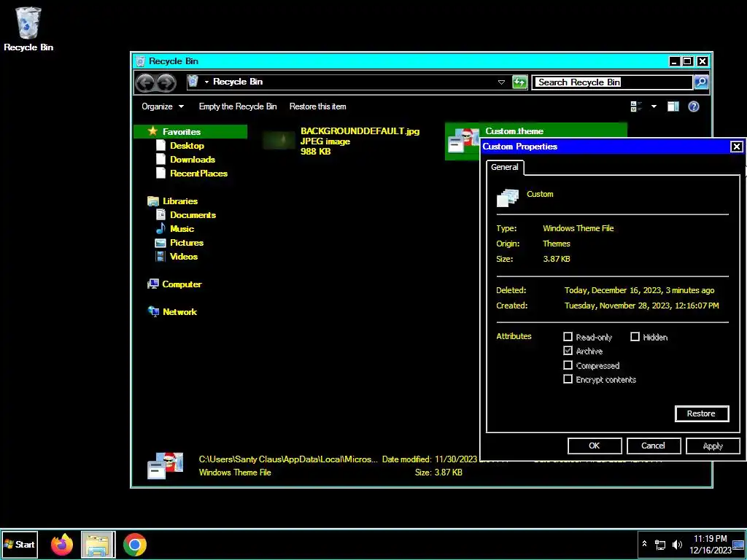
Task: Toggle the Read-only checkbox
Action: tap(568, 337)
